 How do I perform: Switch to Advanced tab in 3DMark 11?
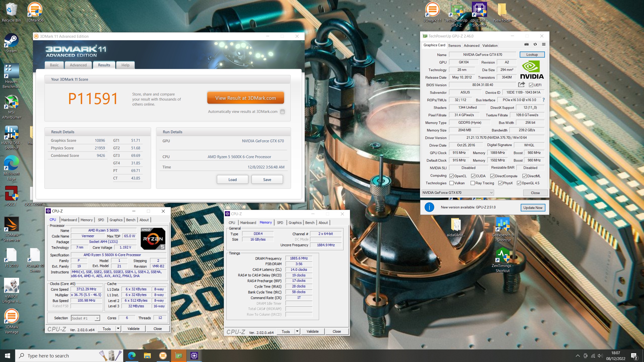78,65
